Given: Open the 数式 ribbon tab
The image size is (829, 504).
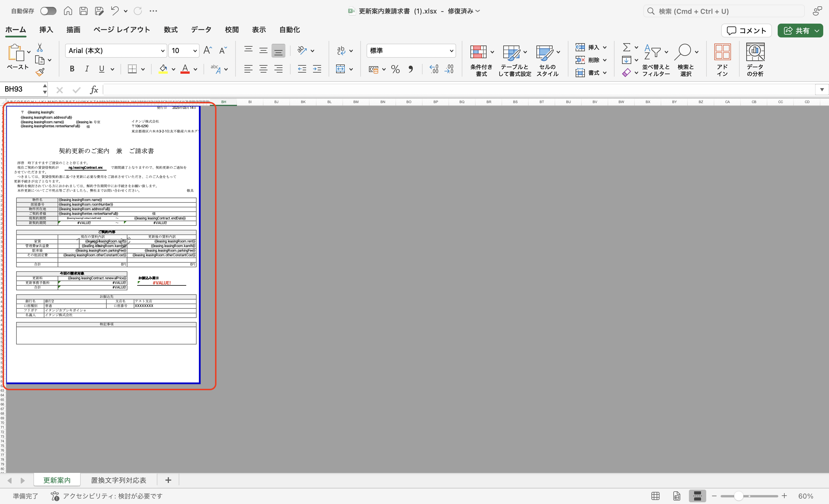Looking at the screenshot, I should coord(171,30).
